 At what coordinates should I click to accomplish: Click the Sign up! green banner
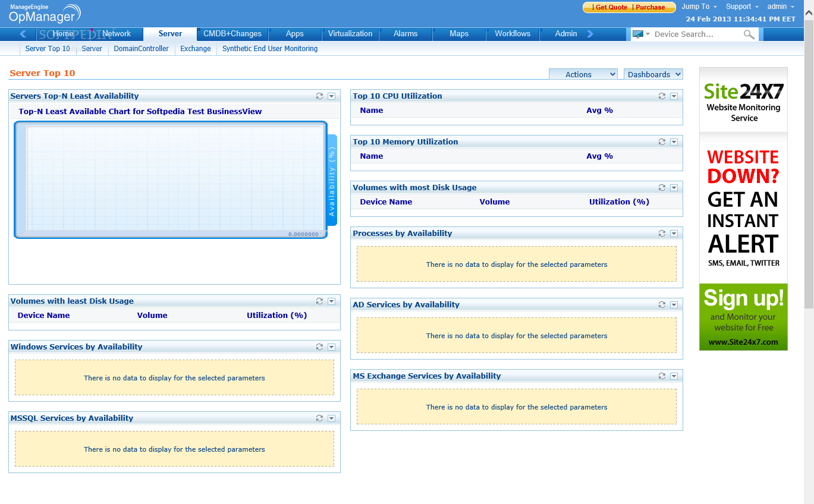[x=743, y=317]
